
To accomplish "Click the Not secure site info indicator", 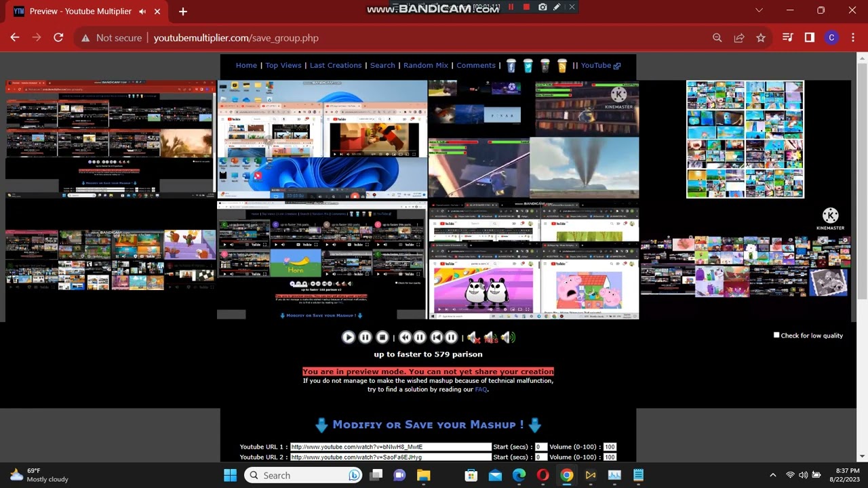I will pyautogui.click(x=111, y=38).
